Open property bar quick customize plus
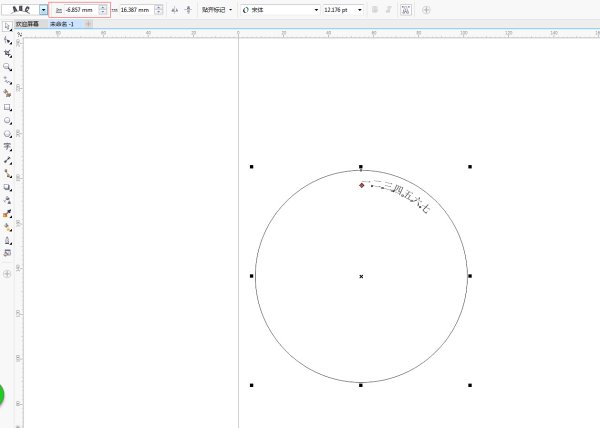The image size is (600, 428). click(426, 10)
